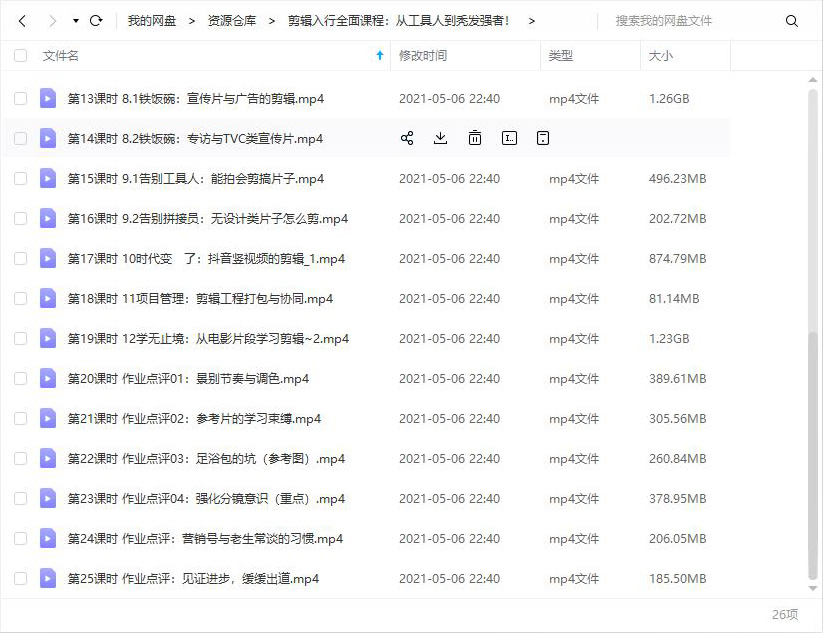Expand the chevron after 资源仓库 breadcrumb

coord(271,21)
